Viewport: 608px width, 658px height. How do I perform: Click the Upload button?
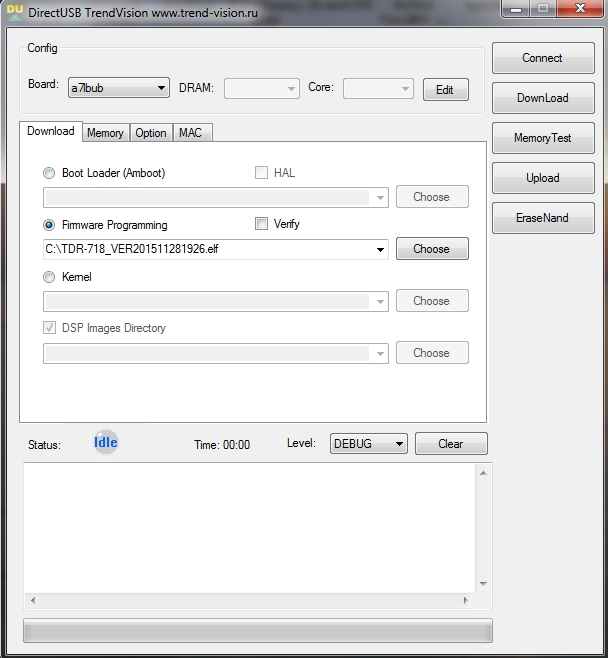click(542, 178)
